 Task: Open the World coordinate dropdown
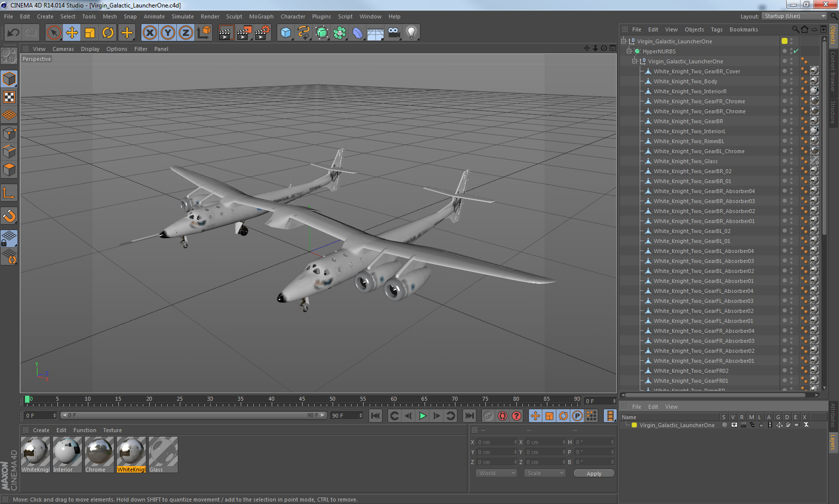click(496, 473)
